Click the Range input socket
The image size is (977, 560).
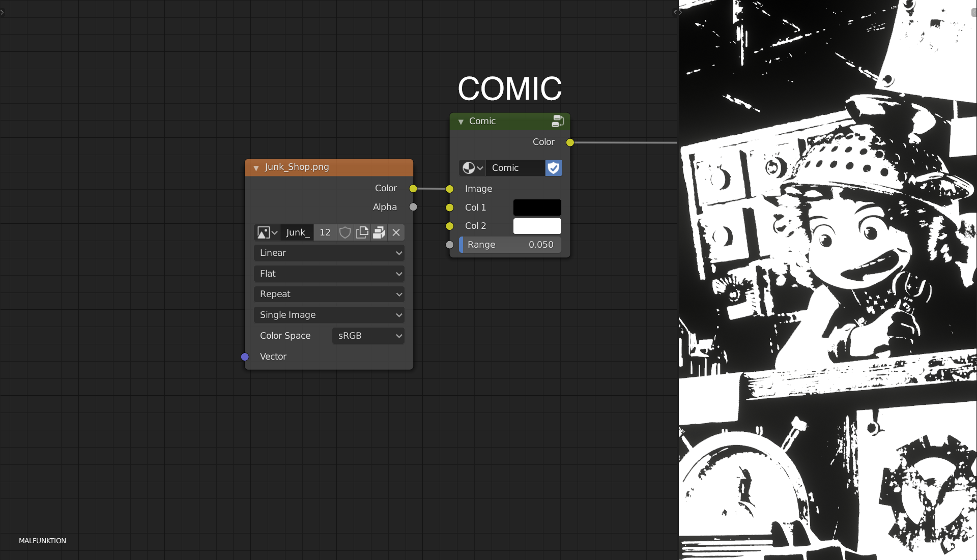pyautogui.click(x=450, y=245)
